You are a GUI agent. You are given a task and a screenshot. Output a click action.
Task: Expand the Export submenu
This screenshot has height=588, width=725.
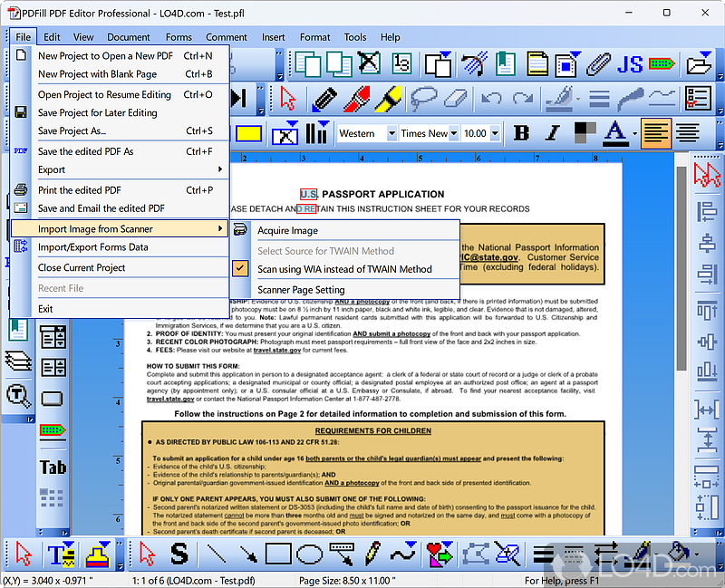tap(120, 169)
